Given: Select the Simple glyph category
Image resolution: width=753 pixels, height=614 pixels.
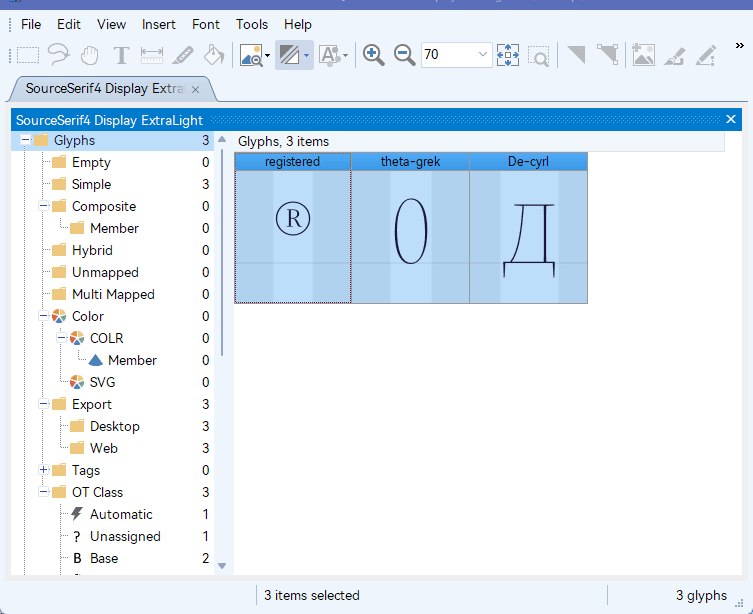Looking at the screenshot, I should point(91,184).
